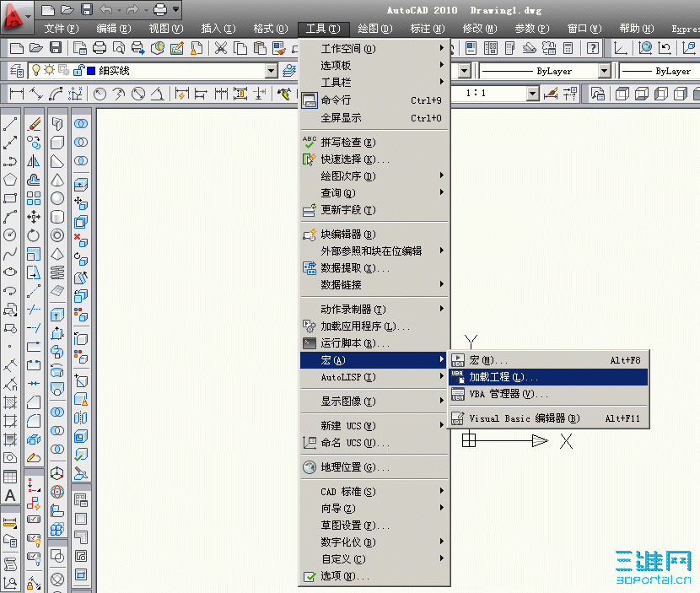Select the Radius dimension tool
The image size is (700, 593).
(x=100, y=94)
